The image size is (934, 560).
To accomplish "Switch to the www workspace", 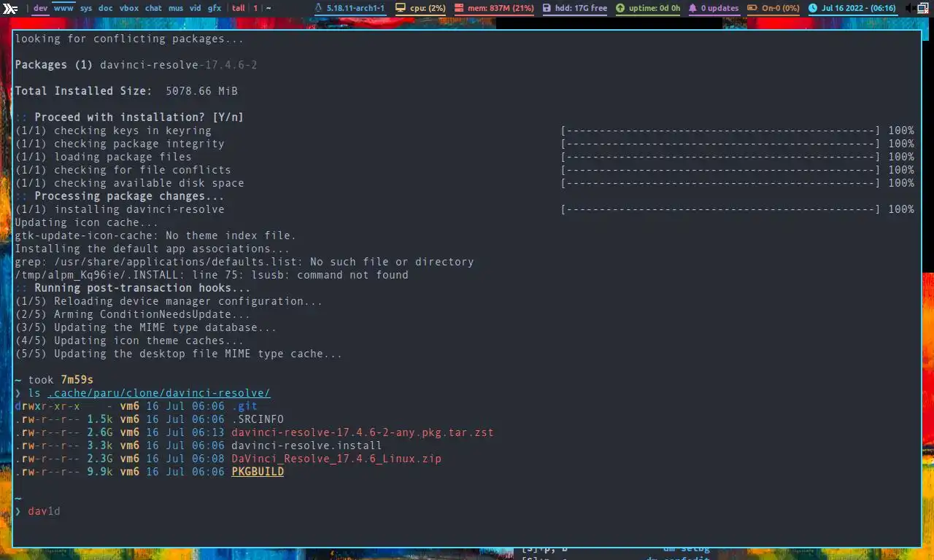I will pyautogui.click(x=63, y=8).
